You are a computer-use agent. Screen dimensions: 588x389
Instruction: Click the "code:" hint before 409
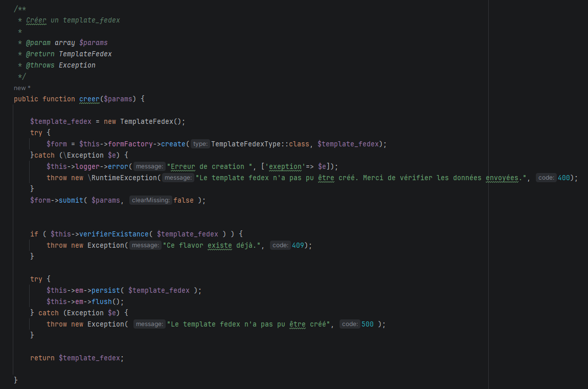[280, 245]
